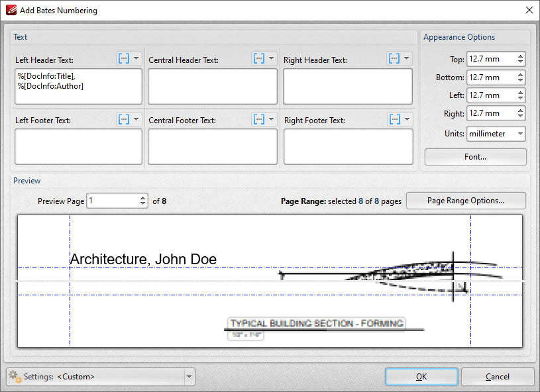Click inside the Central Header Text box

(213, 86)
